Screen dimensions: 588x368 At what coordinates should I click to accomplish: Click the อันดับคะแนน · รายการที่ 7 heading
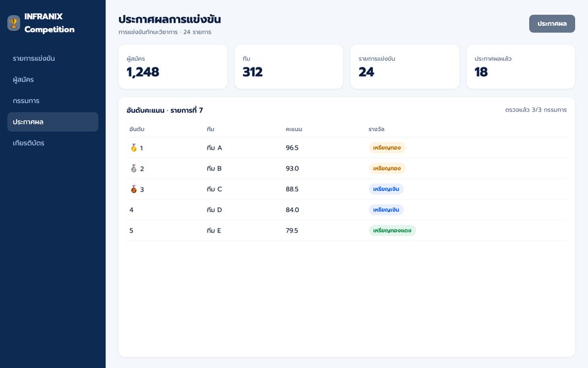point(165,110)
